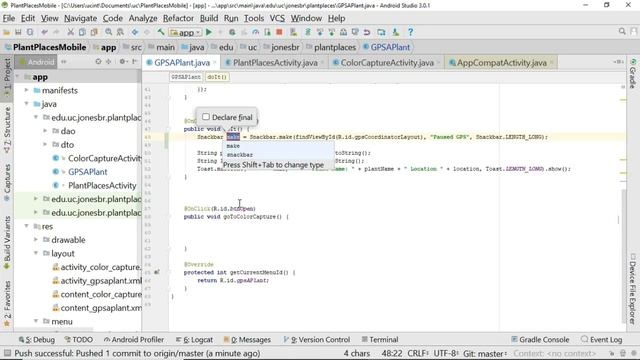Open the Navigate menu
Viewport: 640px width, 360px height.
pos(80,18)
